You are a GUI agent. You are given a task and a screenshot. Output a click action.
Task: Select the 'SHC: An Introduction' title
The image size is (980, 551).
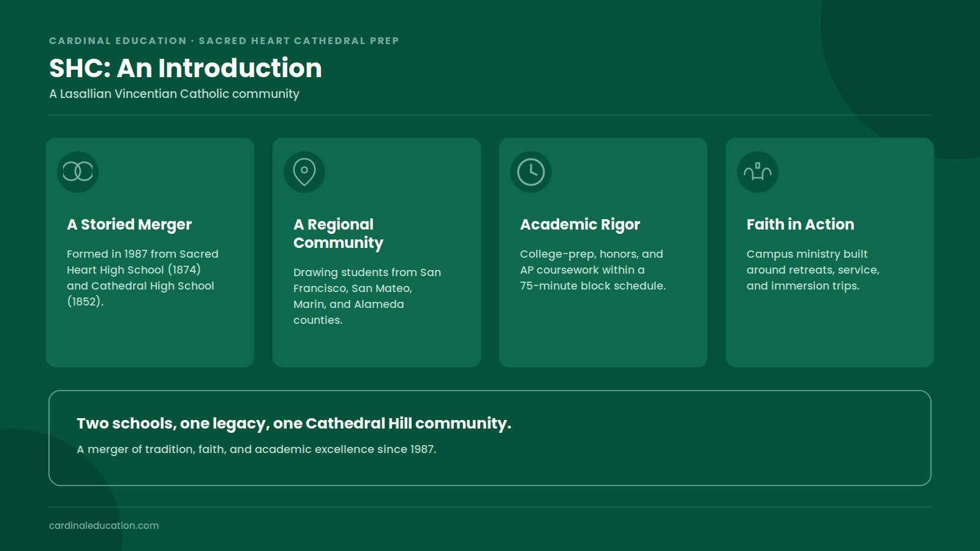(186, 68)
